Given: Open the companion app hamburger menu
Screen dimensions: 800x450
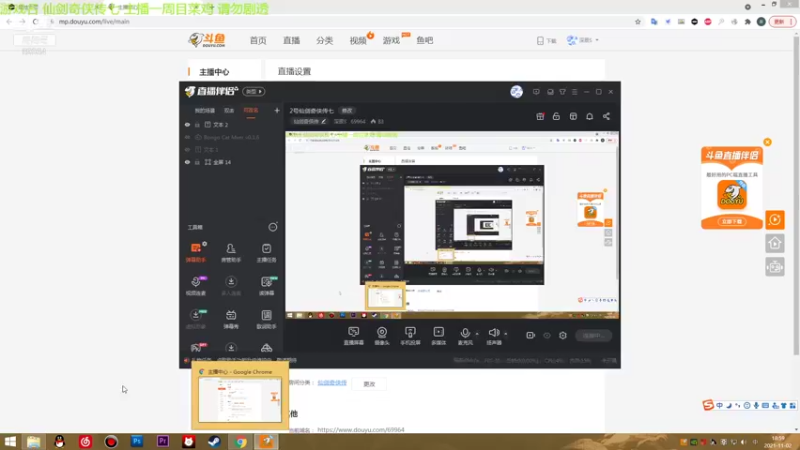Looking at the screenshot, I should tap(574, 92).
